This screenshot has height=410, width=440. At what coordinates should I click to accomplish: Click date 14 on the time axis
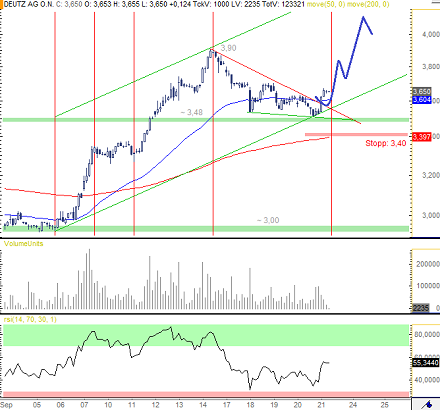coord(203,405)
